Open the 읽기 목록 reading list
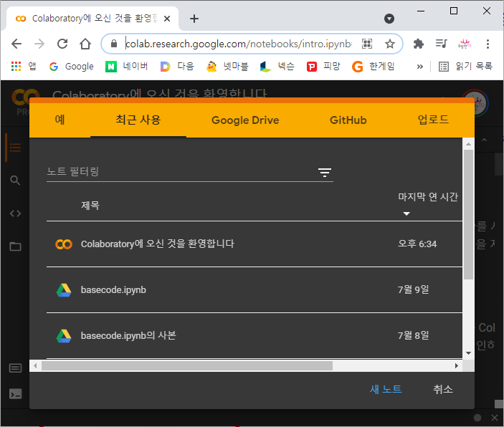504x427 pixels. click(465, 67)
